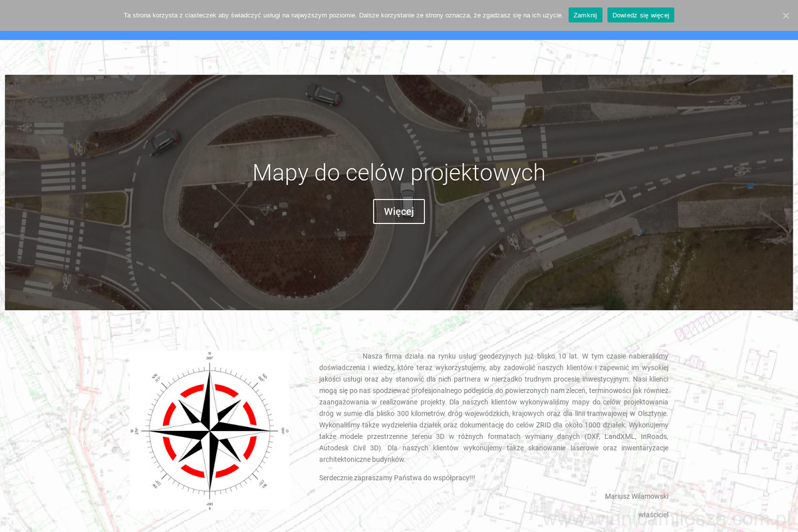The width and height of the screenshot is (798, 532).
Task: Click the cookie notice text message
Action: [343, 15]
